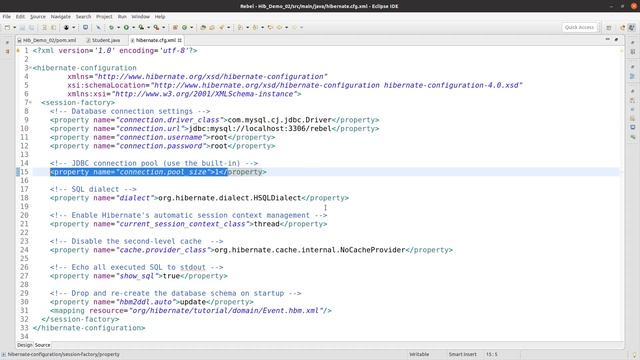
Task: Collapse the session-factory fold at line 7
Action: pos(31,102)
